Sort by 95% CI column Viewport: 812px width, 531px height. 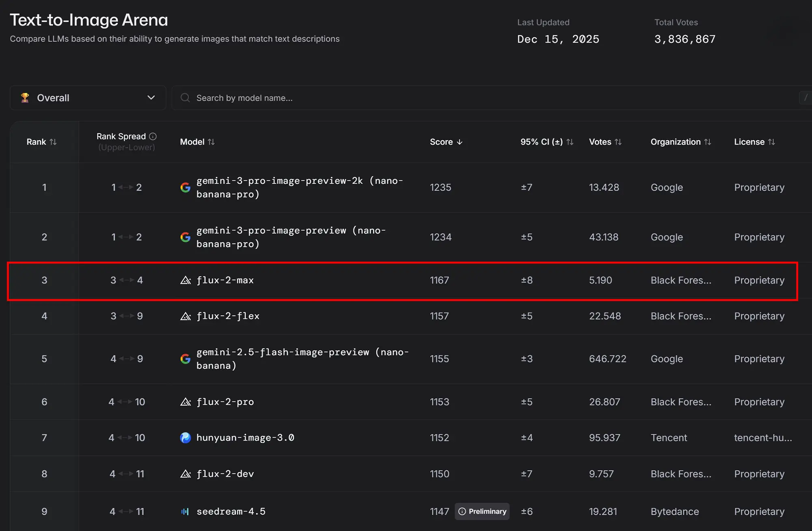coord(570,142)
